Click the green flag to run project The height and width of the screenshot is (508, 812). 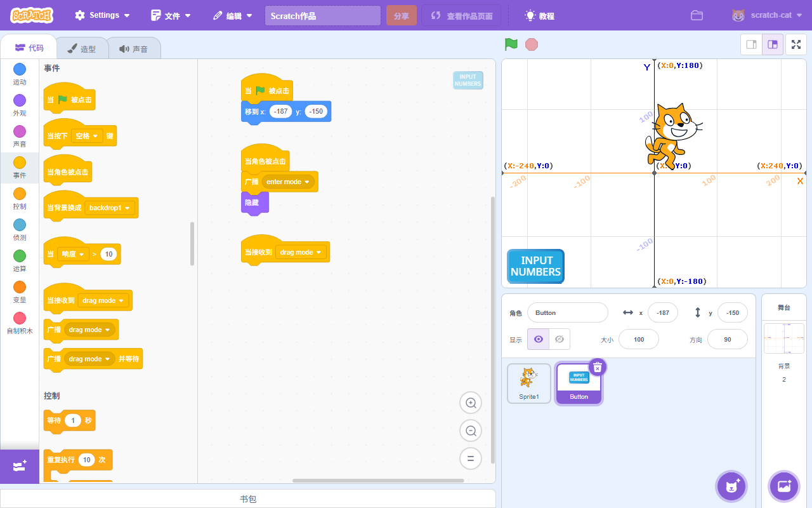point(511,44)
